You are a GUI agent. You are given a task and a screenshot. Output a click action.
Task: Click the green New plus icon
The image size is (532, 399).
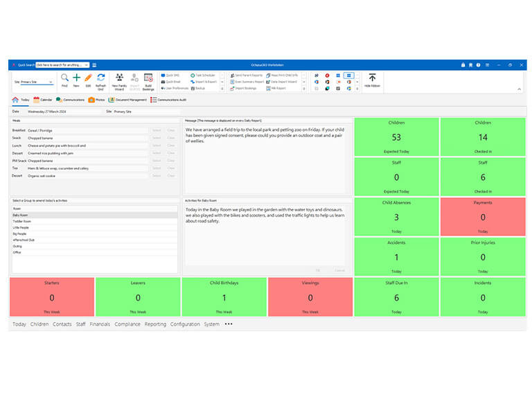pos(77,78)
